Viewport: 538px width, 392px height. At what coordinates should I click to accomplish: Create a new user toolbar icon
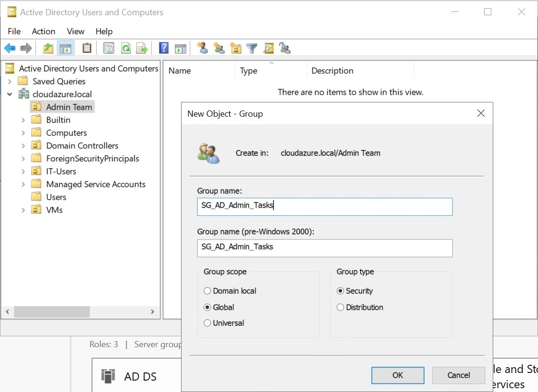[203, 48]
